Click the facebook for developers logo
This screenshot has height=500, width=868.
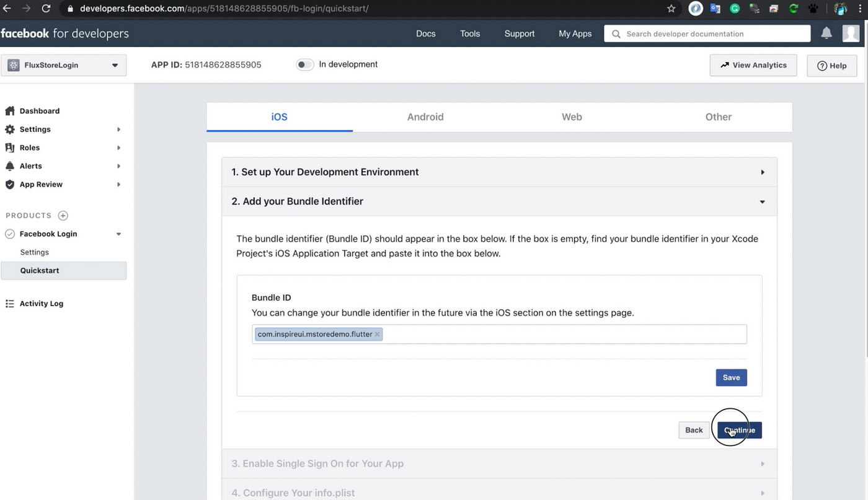tap(64, 33)
